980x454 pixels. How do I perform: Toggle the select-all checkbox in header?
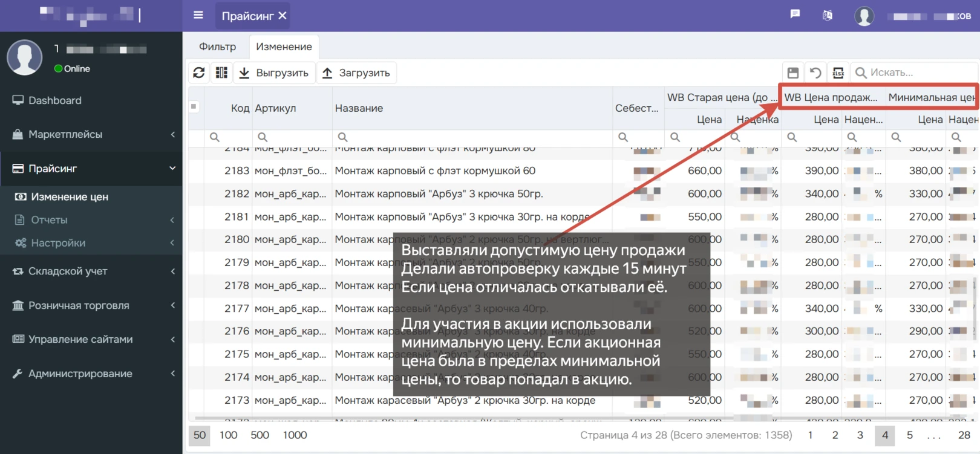click(194, 106)
